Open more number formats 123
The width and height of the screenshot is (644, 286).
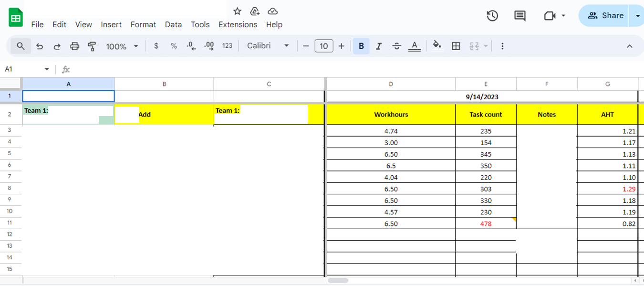(228, 46)
